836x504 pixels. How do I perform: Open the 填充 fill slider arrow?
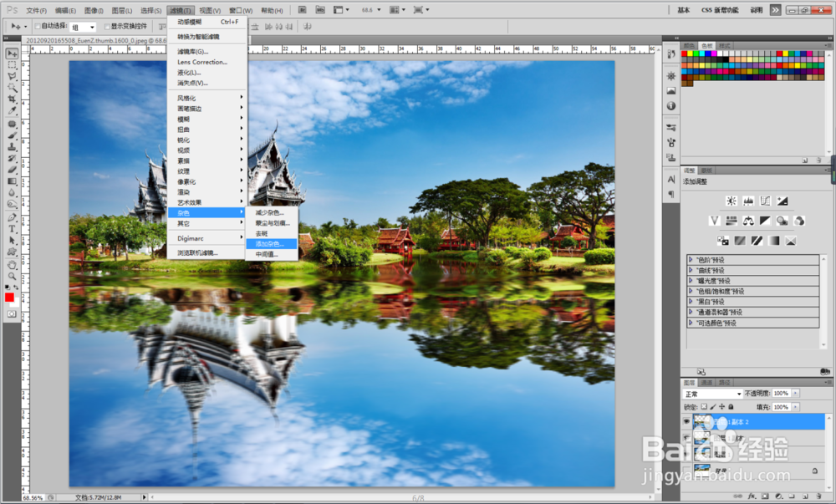coord(796,406)
